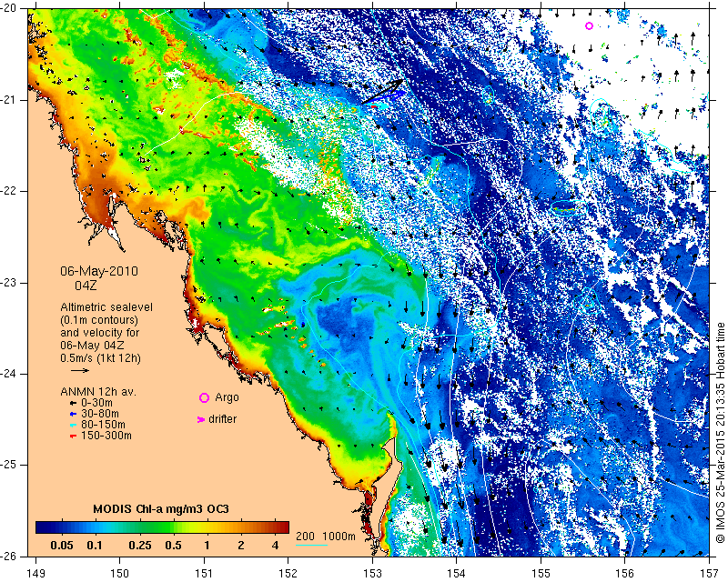Click the 'ANMN 12h av.' label
Viewport: 728px width, 582px height.
tap(98, 392)
